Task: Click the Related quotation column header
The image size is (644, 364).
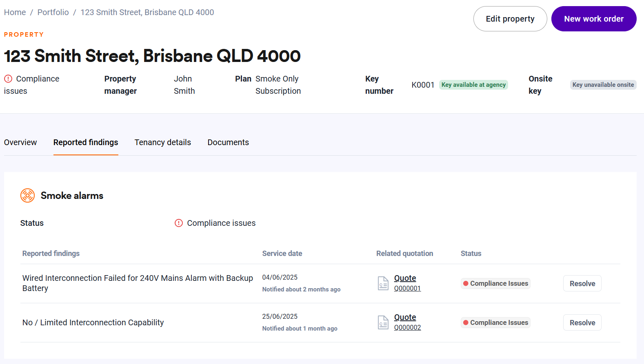Action: click(404, 254)
